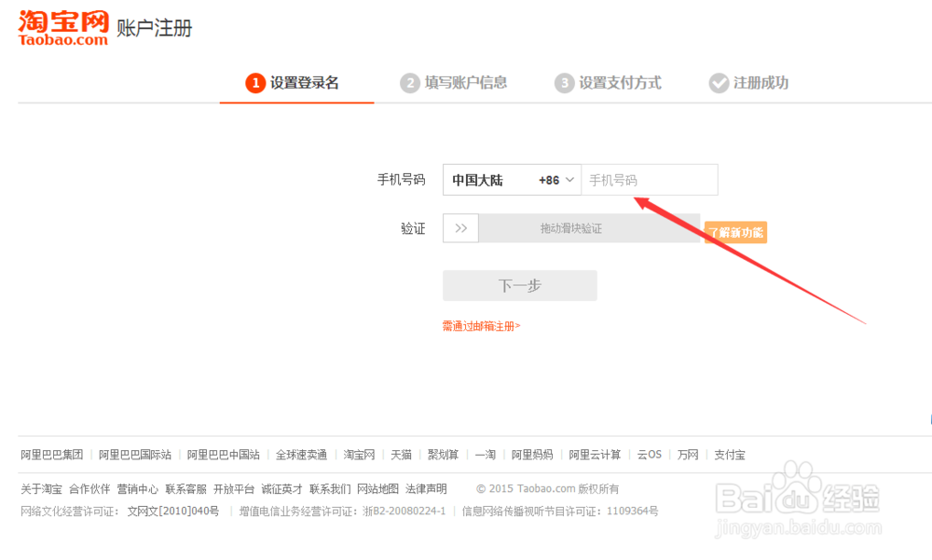This screenshot has height=560, width=932.
Task: Open the 联系我们 link
Action: click(x=330, y=488)
